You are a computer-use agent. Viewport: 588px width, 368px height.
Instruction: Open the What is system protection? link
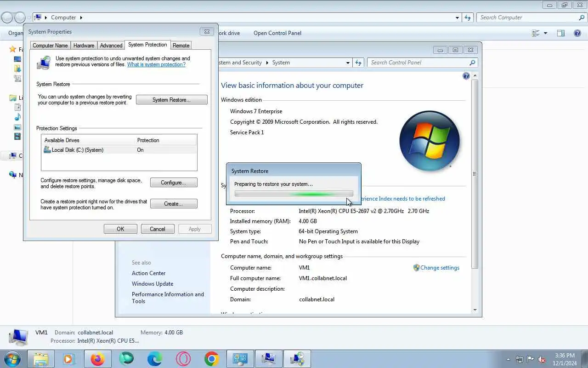(156, 65)
